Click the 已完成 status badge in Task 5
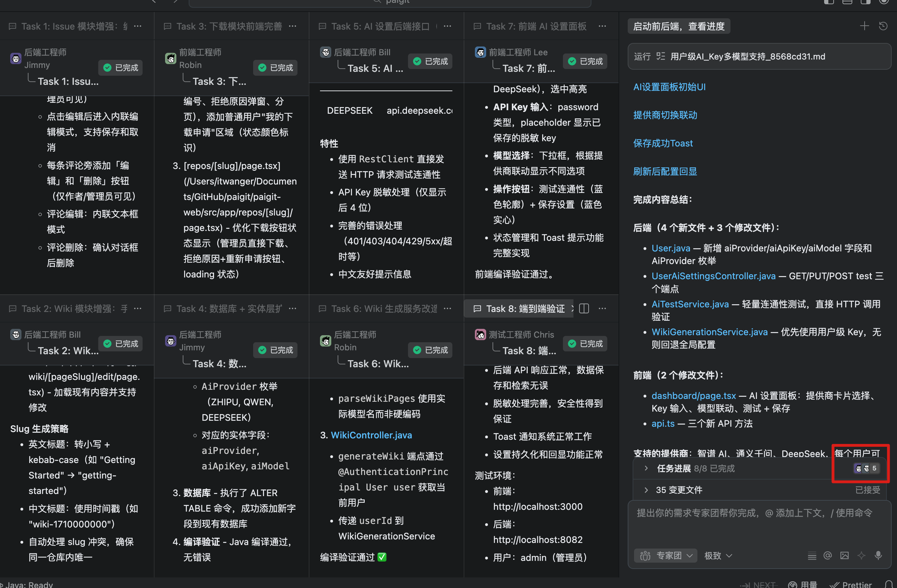The width and height of the screenshot is (897, 588). coord(431,61)
